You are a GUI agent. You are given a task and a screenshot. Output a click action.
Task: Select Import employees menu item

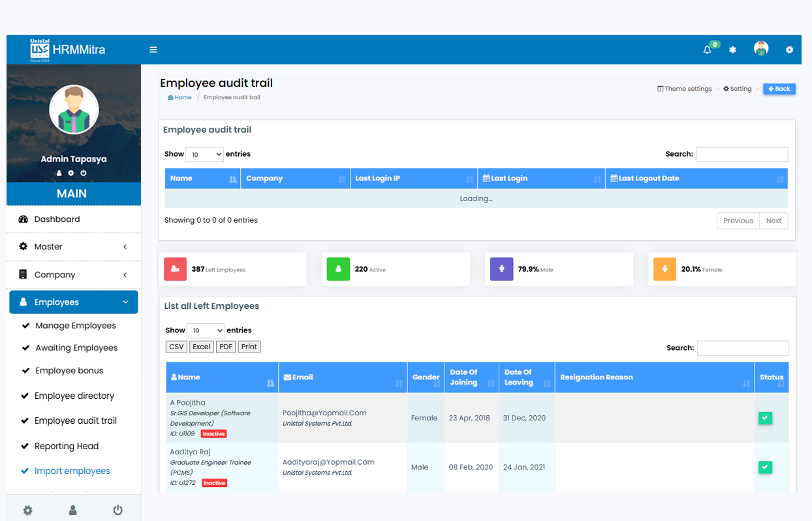(x=72, y=471)
